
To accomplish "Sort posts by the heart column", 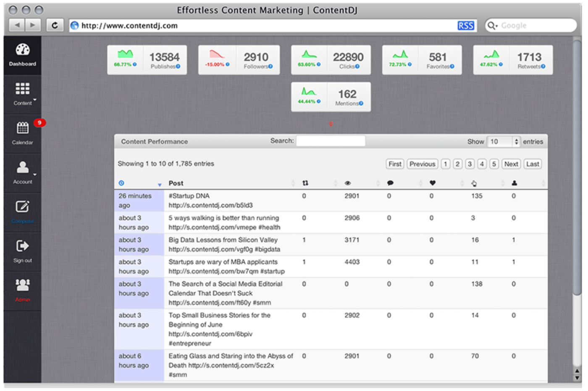I will point(433,183).
